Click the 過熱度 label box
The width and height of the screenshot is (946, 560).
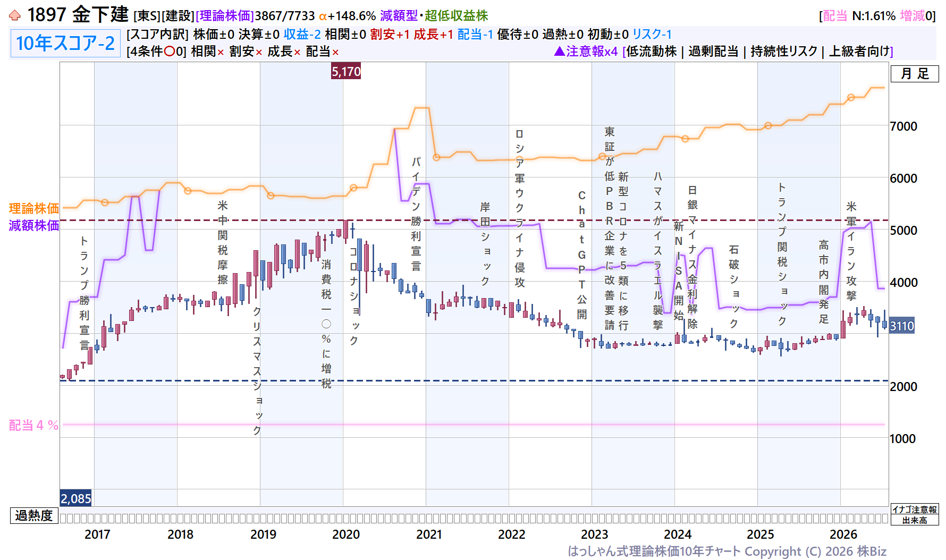tap(34, 515)
